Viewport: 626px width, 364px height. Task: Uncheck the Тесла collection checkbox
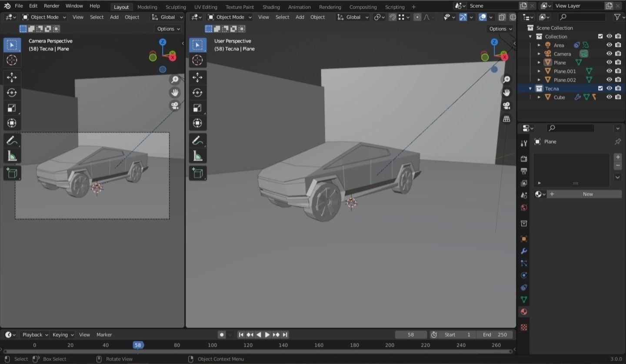600,89
